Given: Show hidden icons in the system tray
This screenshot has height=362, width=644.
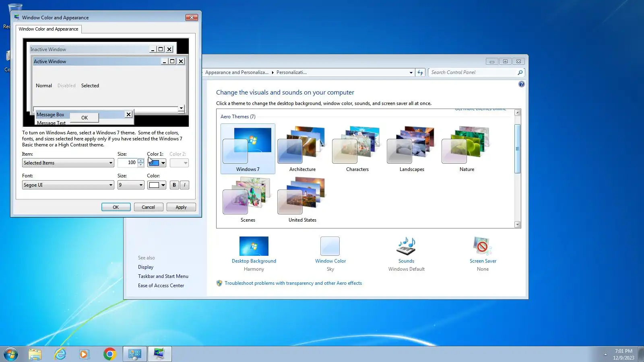Looking at the screenshot, I should tap(605, 354).
